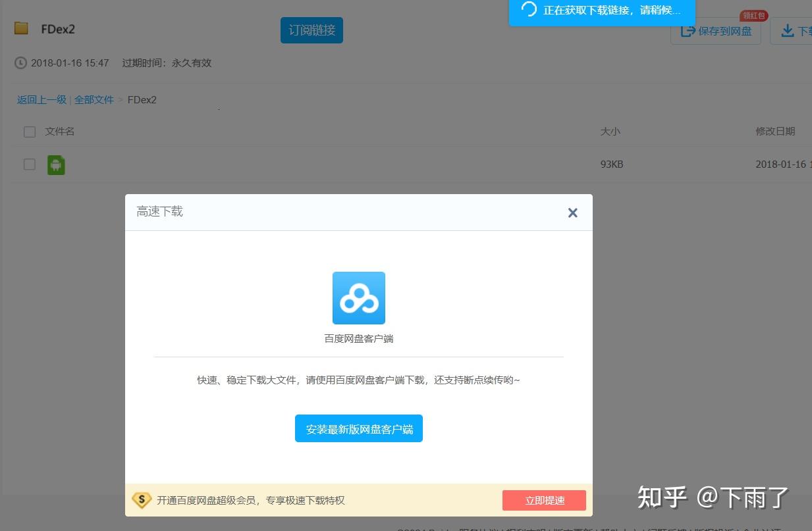812x531 pixels.
Task: Toggle the select-all checkbox beside 文件名
Action: pyautogui.click(x=30, y=132)
